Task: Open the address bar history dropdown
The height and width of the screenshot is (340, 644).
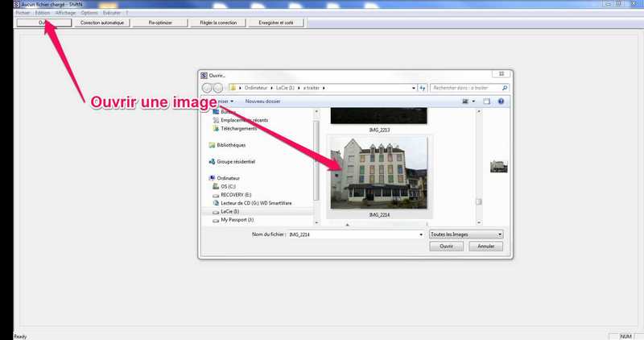Action: [x=414, y=88]
